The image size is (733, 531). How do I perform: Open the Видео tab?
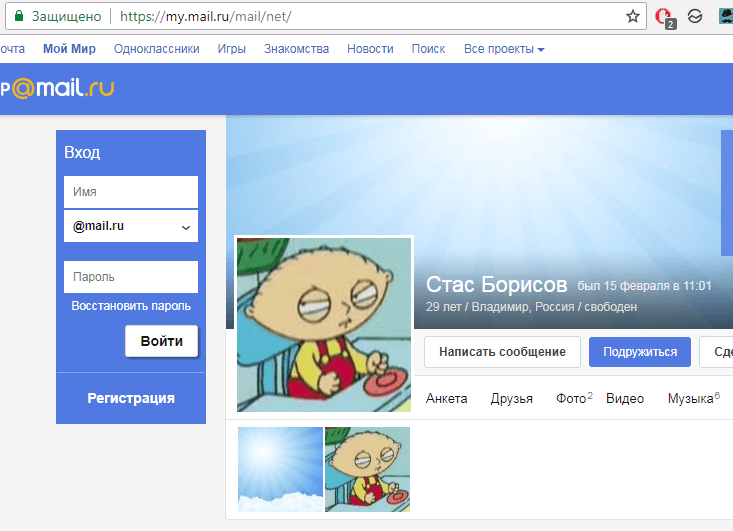[625, 398]
